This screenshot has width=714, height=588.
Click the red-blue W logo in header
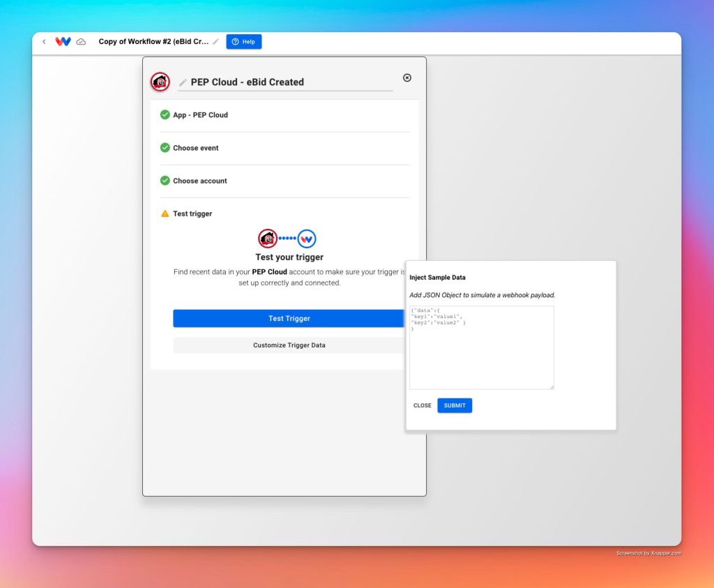point(63,41)
